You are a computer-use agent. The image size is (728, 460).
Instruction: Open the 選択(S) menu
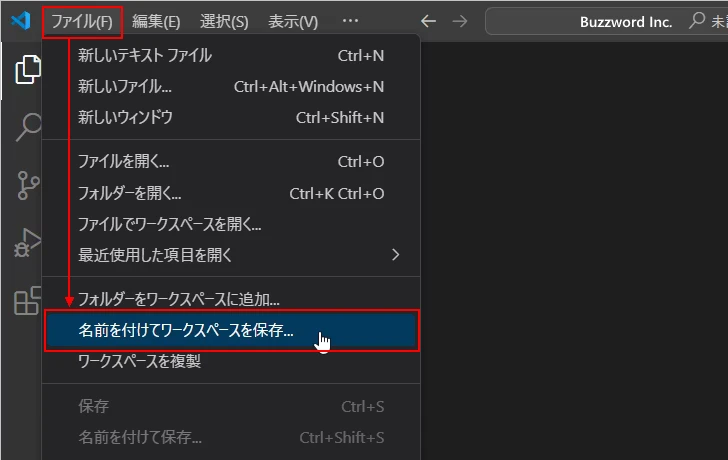point(224,21)
